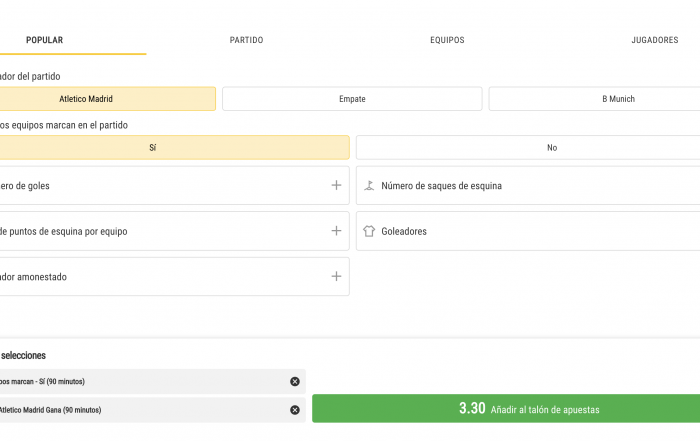Add 3.30 bet to the betting slip
The image size is (700, 441).
pos(506,408)
